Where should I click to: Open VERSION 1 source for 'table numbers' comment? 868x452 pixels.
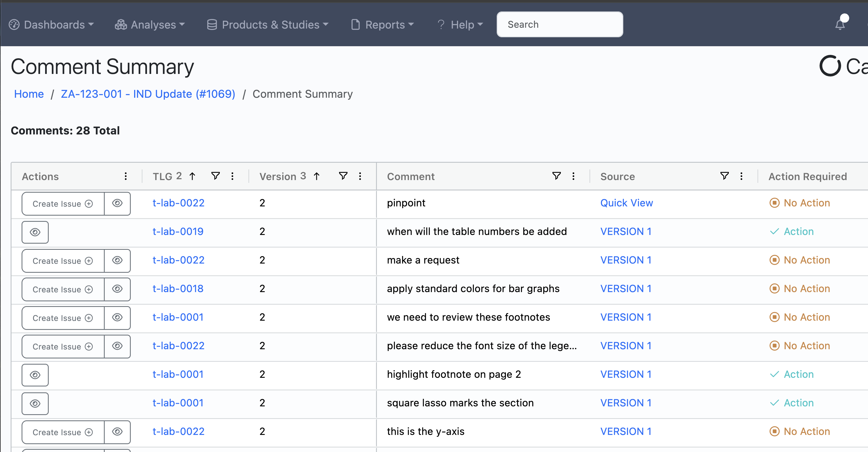coord(626,232)
